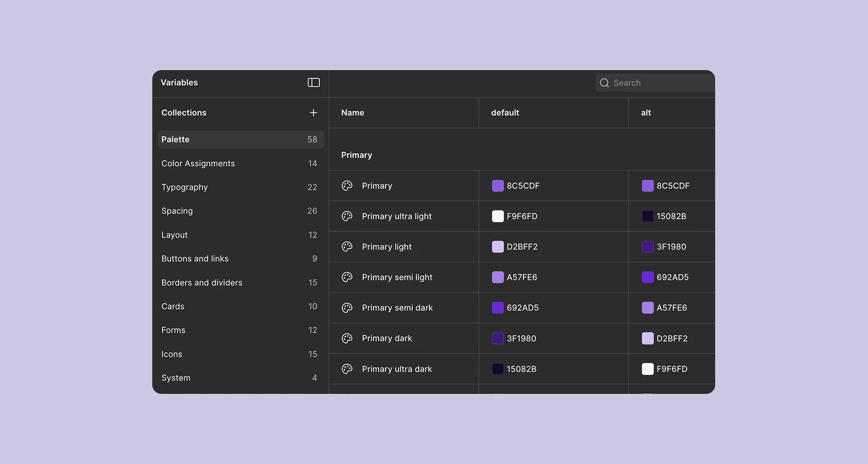The height and width of the screenshot is (464, 868).
Task: Collapse the Primary variable group
Action: pyautogui.click(x=356, y=154)
